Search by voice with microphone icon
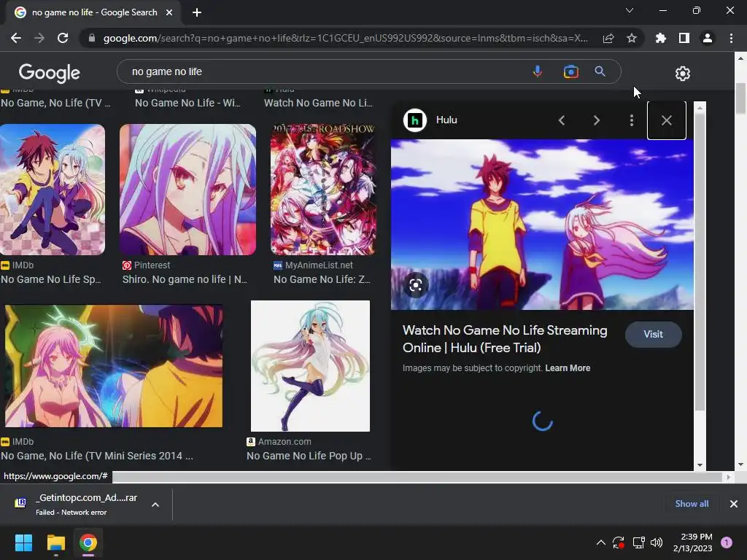Image resolution: width=747 pixels, height=560 pixels. [538, 71]
